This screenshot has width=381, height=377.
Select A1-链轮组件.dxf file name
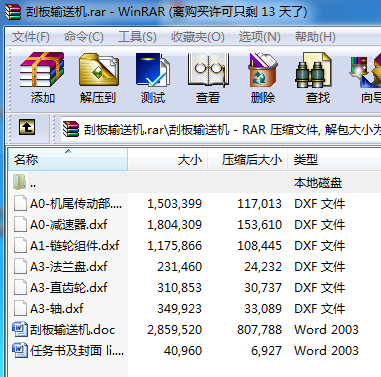tap(75, 245)
